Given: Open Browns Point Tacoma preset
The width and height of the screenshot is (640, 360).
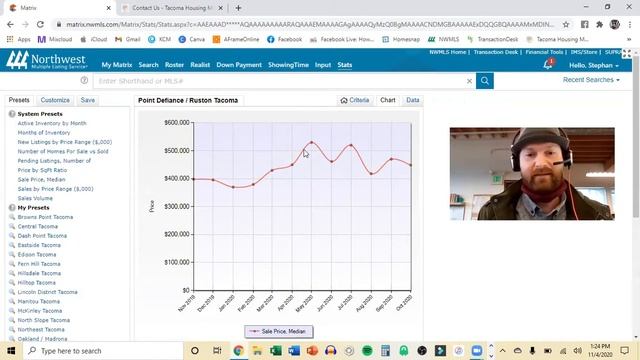Looking at the screenshot, I should [x=45, y=217].
